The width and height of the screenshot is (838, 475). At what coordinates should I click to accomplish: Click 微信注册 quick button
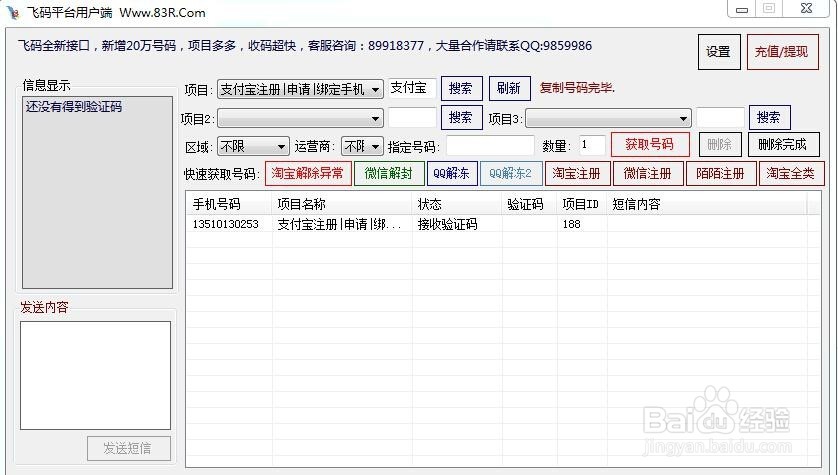[x=648, y=174]
